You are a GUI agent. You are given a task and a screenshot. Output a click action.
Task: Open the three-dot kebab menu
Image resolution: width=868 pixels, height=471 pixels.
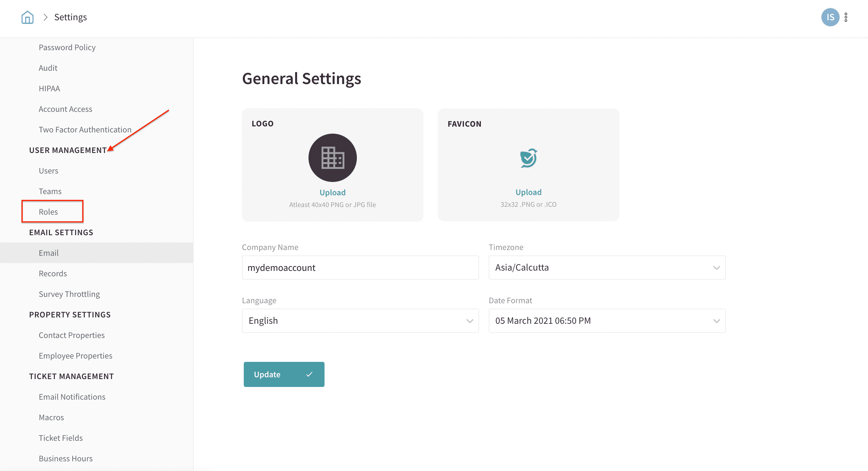click(x=846, y=17)
